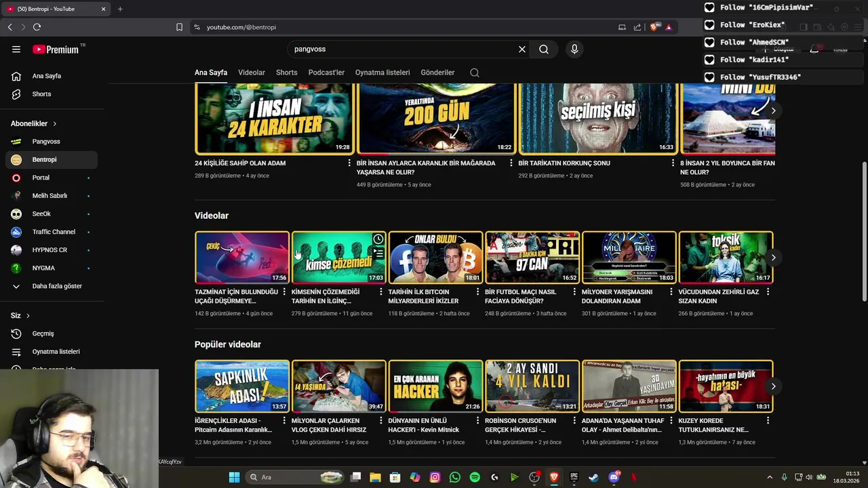Screen dimensions: 868x488
Task: Add kimse çözemedi video to queue
Action: (x=378, y=253)
